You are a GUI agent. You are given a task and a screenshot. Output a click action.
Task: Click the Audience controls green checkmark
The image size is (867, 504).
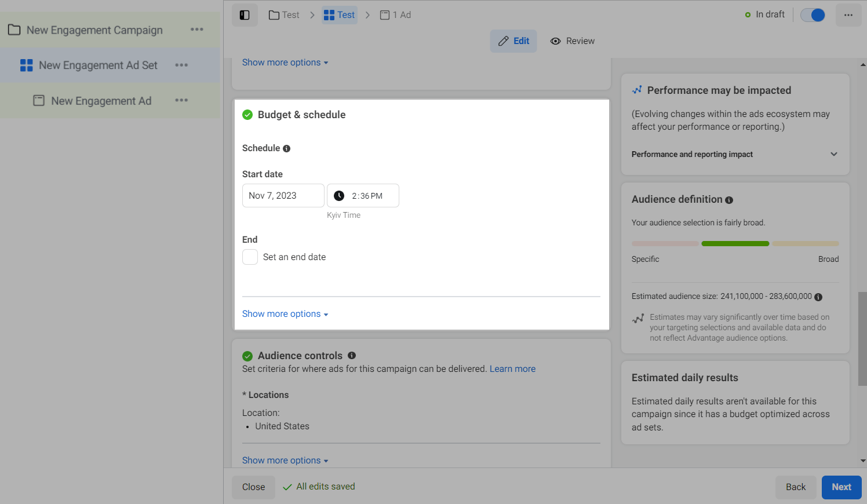247,356
